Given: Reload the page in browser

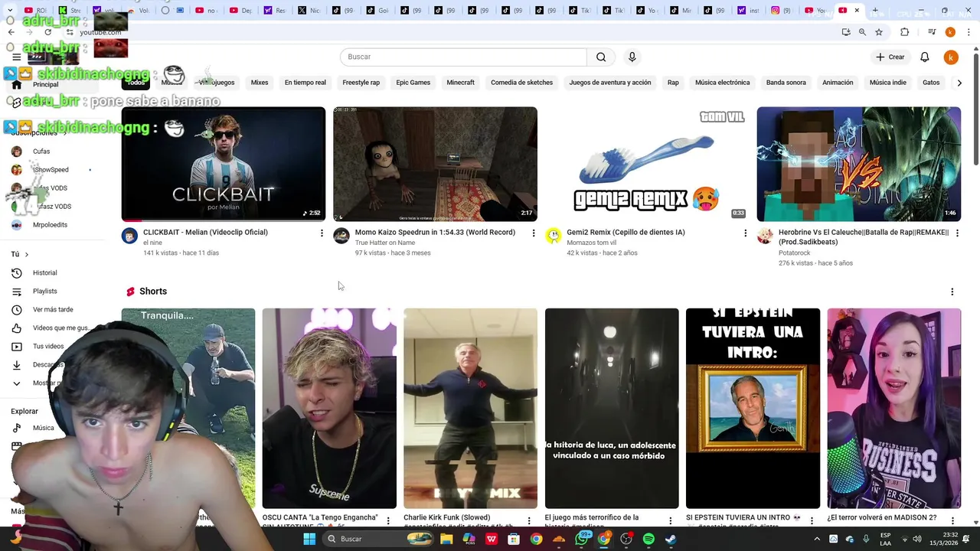Looking at the screenshot, I should click(x=48, y=32).
